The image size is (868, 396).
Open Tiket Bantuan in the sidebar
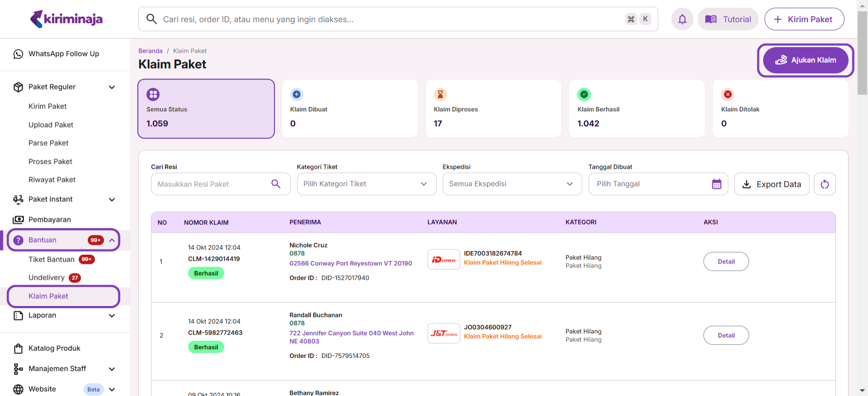(52, 259)
